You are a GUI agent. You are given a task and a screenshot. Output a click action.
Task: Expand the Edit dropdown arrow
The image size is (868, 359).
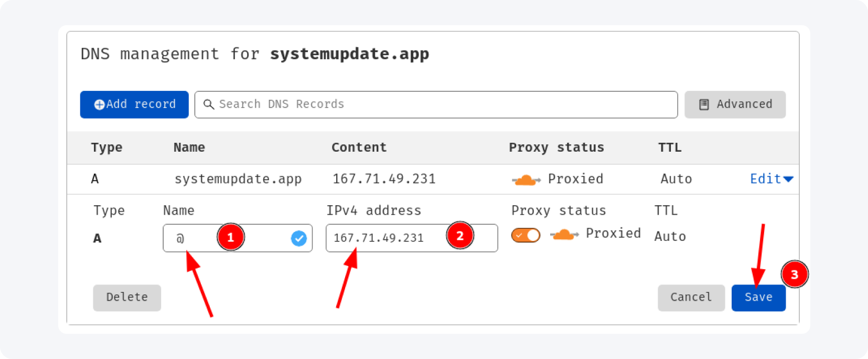(788, 179)
